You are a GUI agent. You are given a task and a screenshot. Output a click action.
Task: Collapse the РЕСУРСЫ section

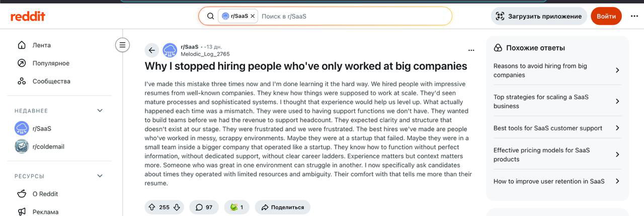click(100, 176)
